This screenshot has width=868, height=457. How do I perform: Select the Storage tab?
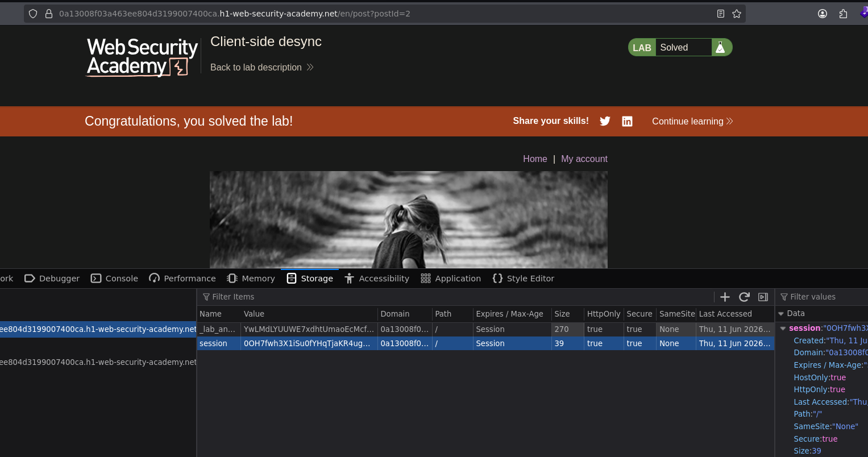(310, 279)
